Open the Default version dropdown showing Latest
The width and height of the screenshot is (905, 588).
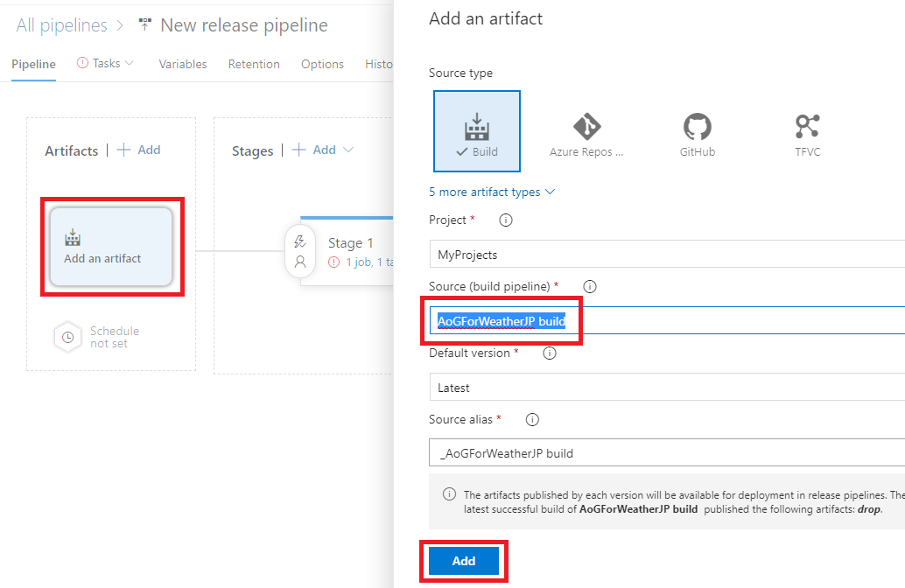pos(667,388)
